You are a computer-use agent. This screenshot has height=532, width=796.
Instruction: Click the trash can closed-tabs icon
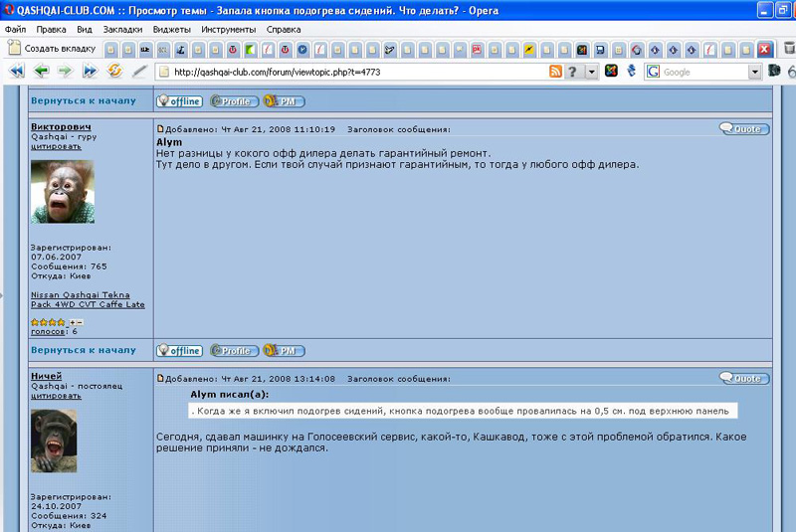point(789,49)
